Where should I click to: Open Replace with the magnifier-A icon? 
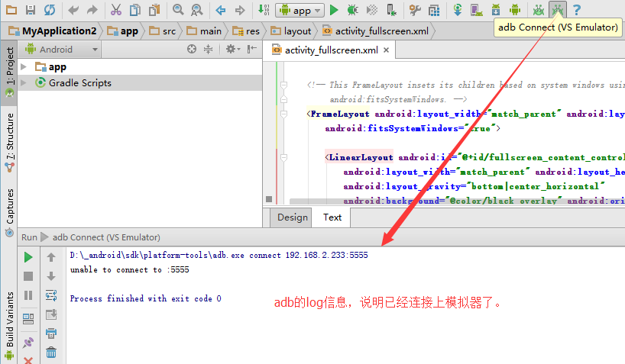point(196,10)
